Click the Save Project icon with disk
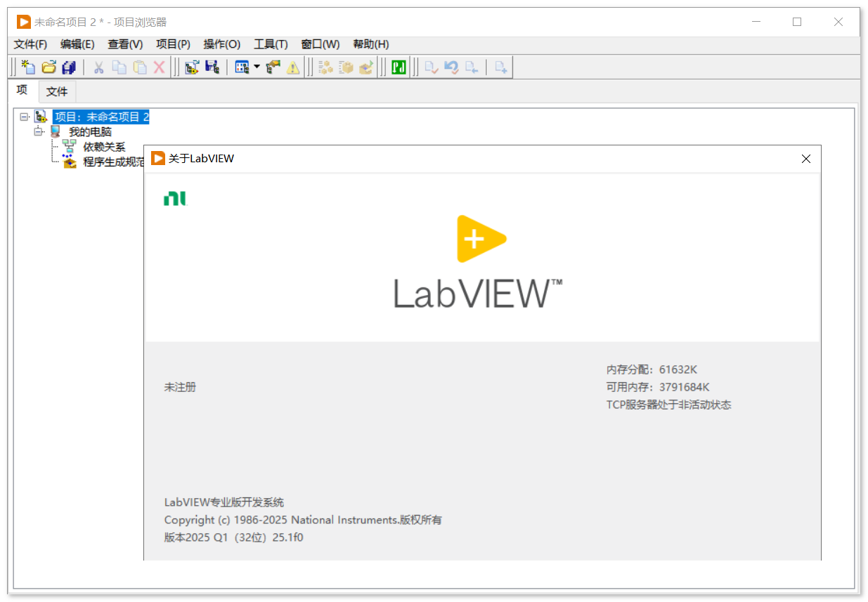Screen dimensions: 868x602 (x=212, y=67)
